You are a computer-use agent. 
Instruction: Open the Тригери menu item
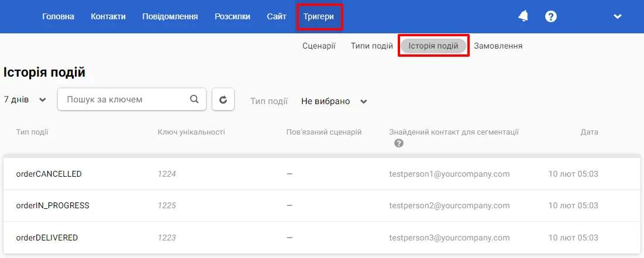coord(319,16)
